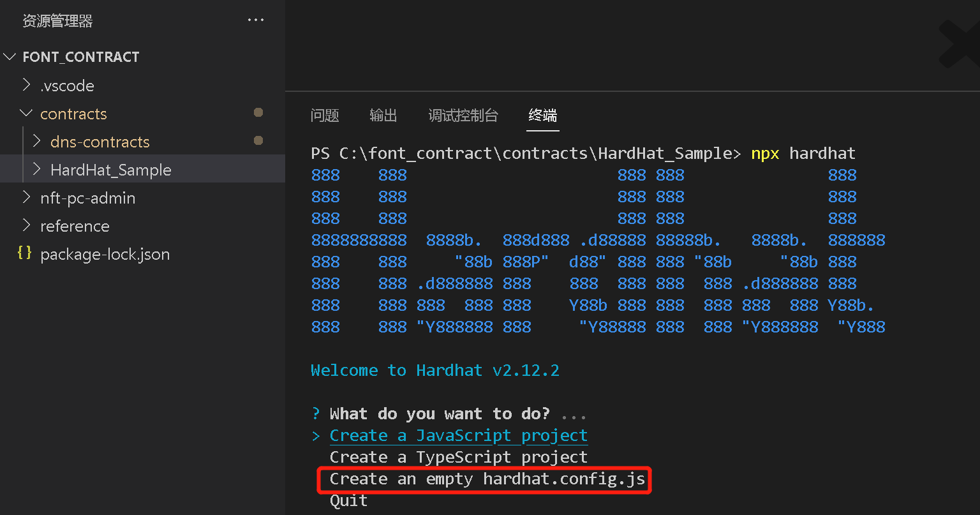Switch to the 输出 panel tab

click(x=383, y=116)
